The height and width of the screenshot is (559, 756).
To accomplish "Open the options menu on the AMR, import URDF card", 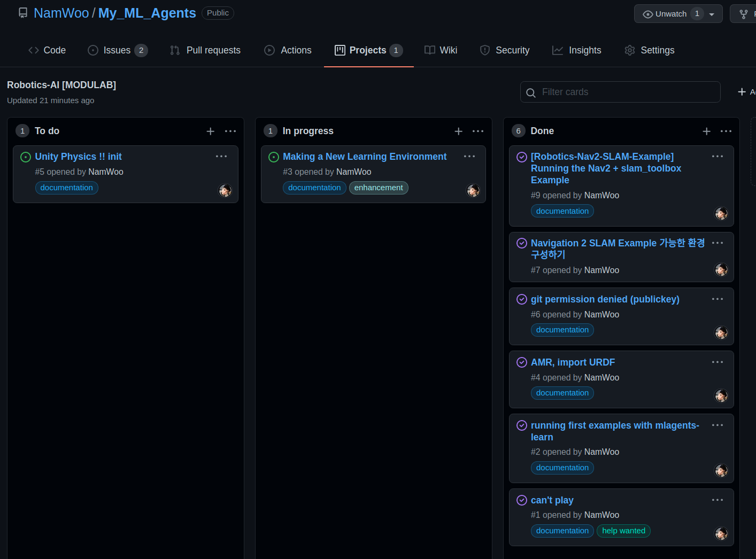I will [x=718, y=362].
